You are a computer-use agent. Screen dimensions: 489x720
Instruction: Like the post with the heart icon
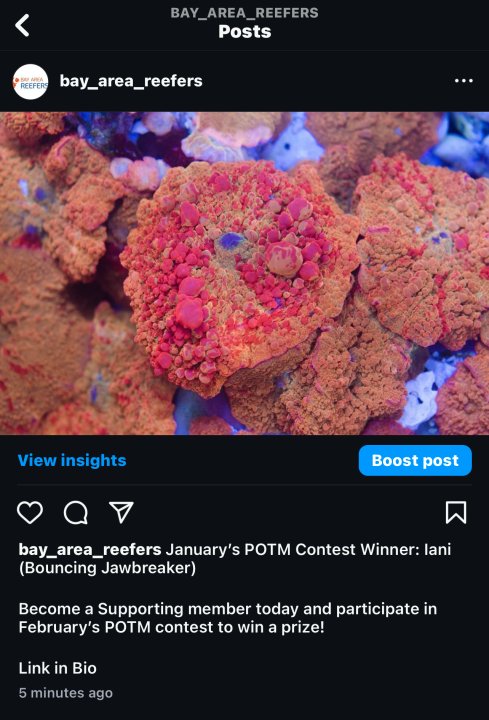pyautogui.click(x=30, y=512)
